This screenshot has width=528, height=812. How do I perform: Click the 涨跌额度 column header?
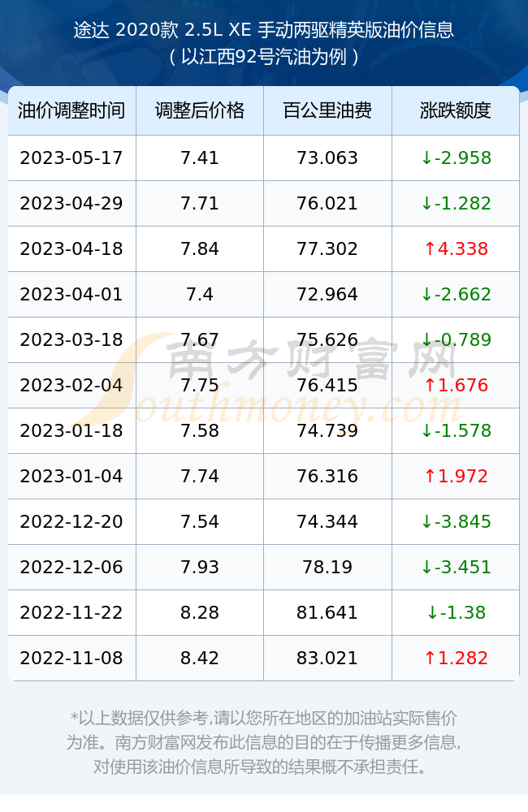[x=456, y=110]
